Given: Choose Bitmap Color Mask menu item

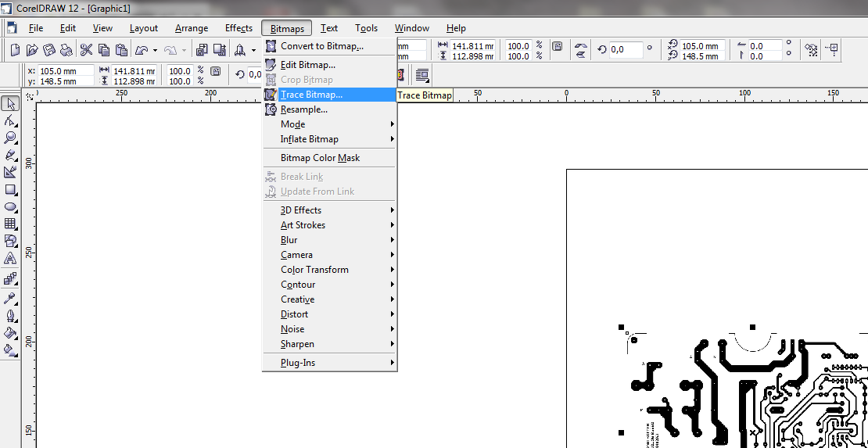Looking at the screenshot, I should pos(329,158).
